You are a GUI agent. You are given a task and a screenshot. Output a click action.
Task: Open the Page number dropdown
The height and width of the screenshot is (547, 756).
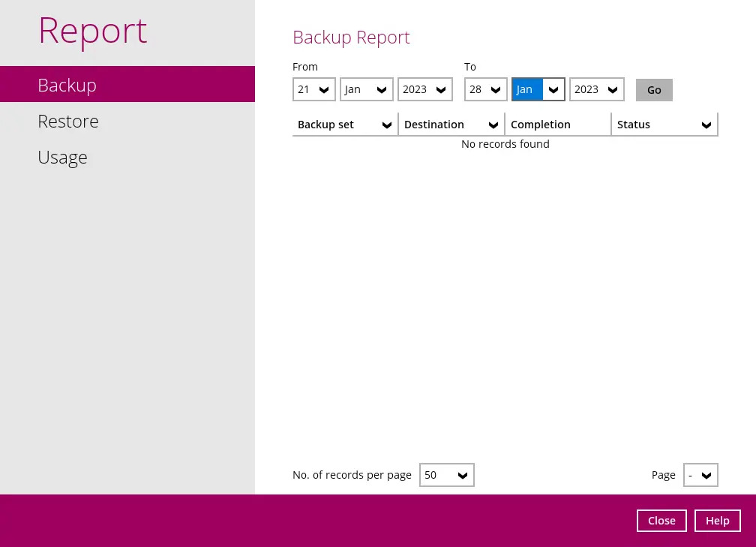coord(700,475)
